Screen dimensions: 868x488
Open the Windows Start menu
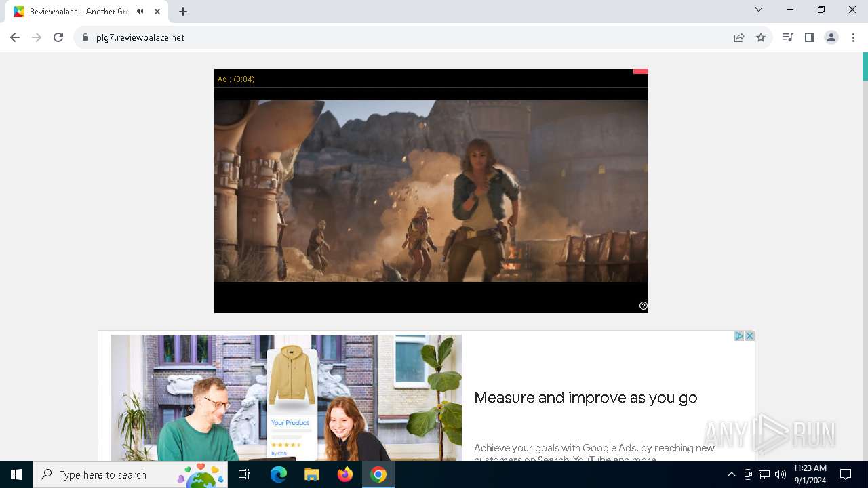16,474
